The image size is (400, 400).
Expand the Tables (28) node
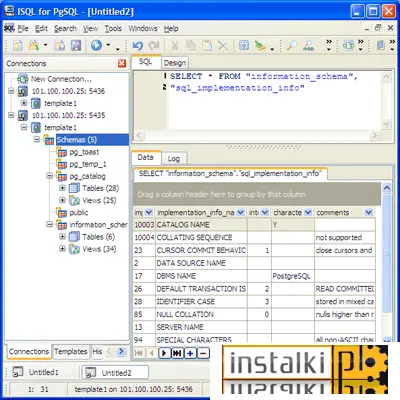(x=62, y=188)
